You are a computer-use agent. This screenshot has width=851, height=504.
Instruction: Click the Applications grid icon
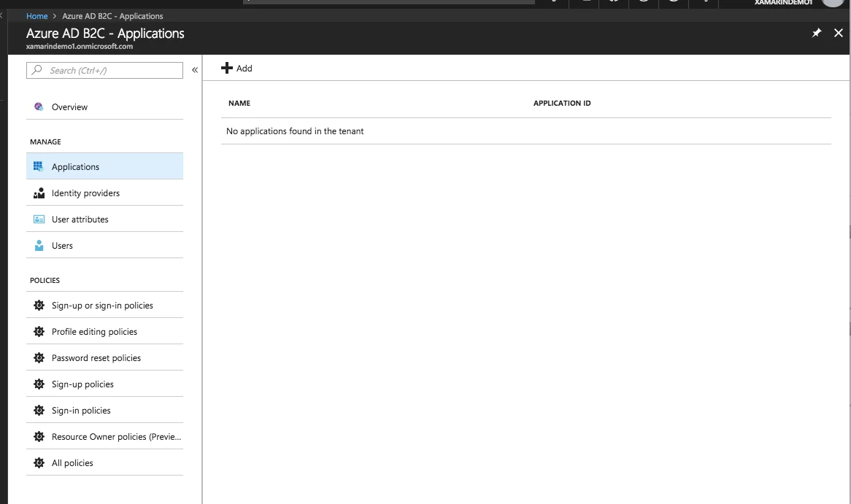(39, 166)
